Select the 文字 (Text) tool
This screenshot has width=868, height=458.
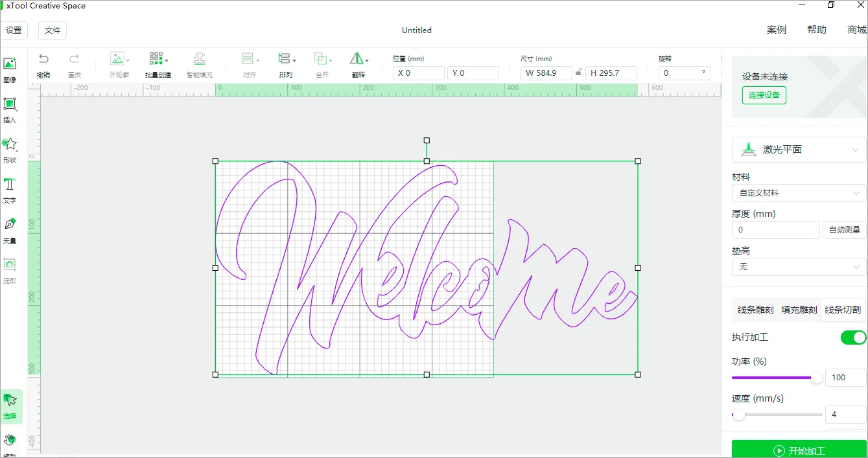(10, 190)
